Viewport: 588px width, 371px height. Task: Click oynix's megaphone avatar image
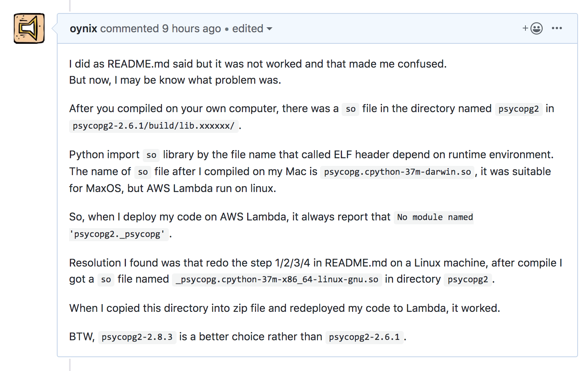click(x=29, y=28)
